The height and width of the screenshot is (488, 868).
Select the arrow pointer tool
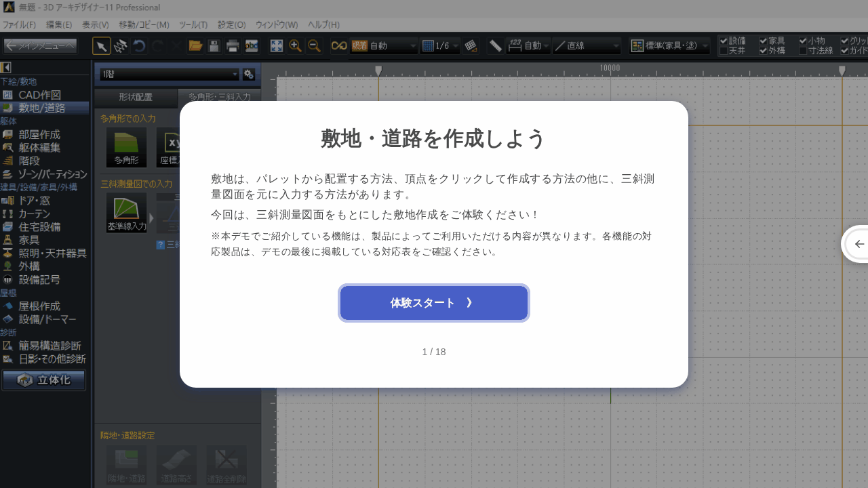(101, 46)
